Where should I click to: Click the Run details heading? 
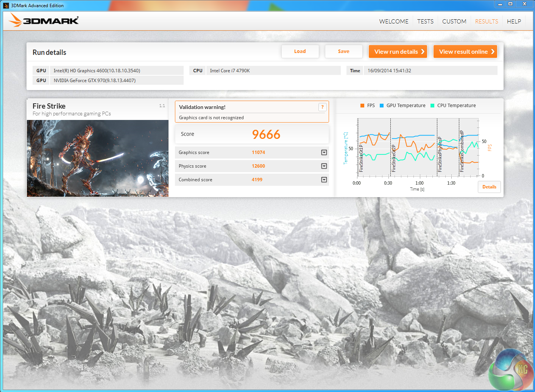coord(49,53)
